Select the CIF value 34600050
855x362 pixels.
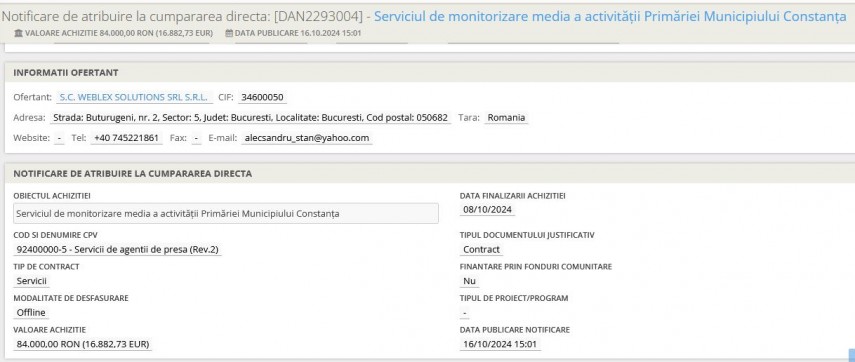(262, 98)
